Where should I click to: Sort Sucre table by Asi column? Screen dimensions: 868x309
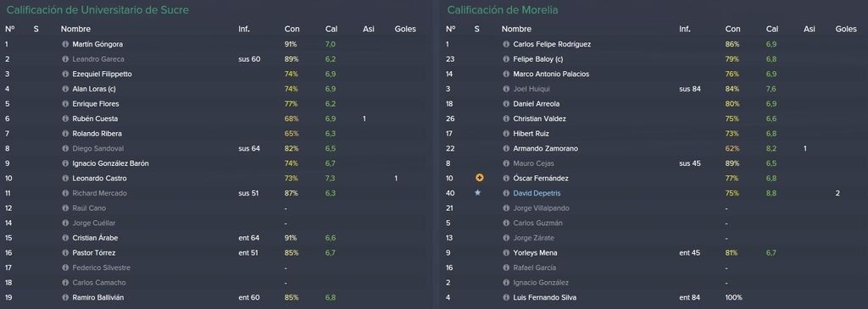pyautogui.click(x=368, y=29)
